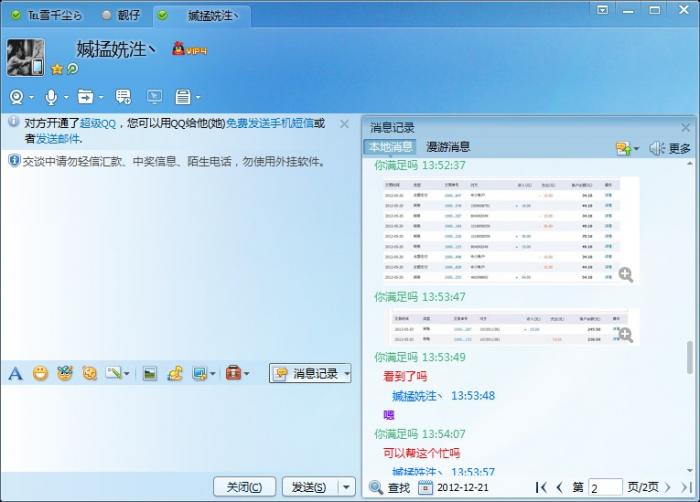Toggle the 消息记录 message history button
The height and width of the screenshot is (502, 700).
[x=306, y=373]
